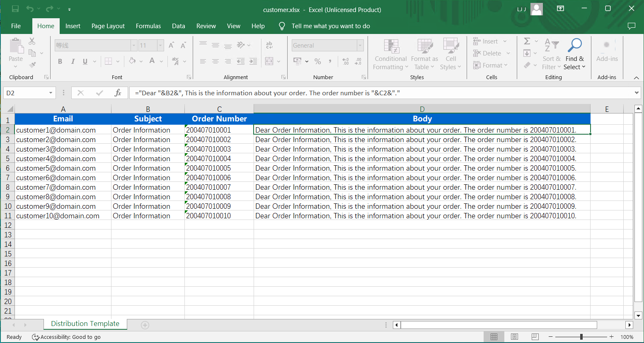Click the Percent Style icon

tap(318, 61)
